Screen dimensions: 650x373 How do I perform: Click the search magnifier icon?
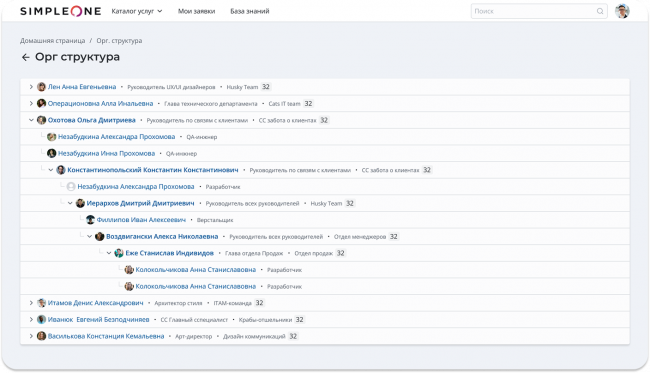(x=600, y=11)
